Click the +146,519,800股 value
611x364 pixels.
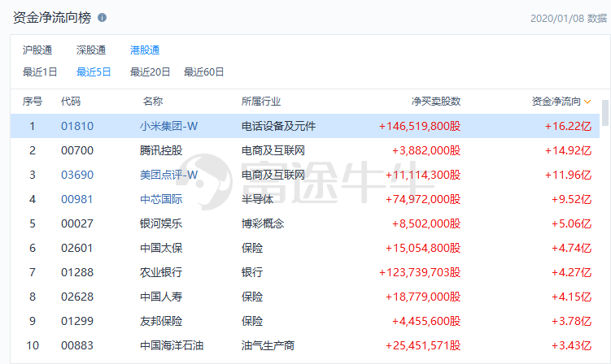pos(420,126)
